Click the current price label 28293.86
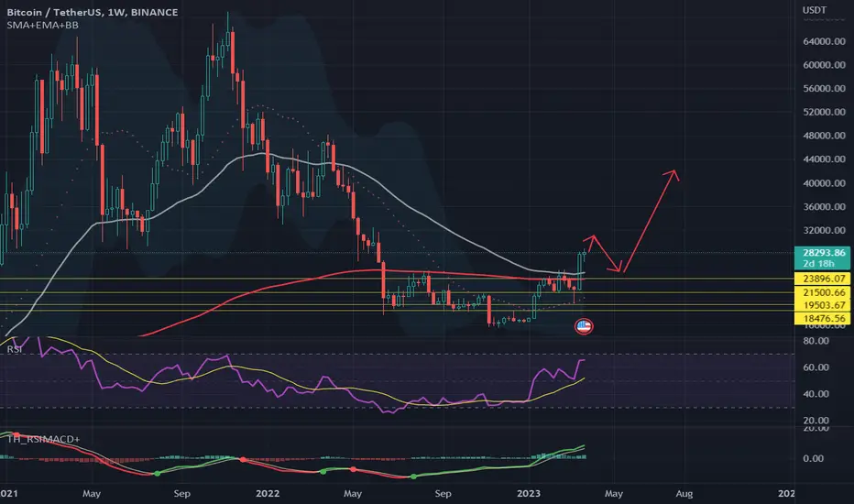Viewport: 854px width, 504px height. pos(824,253)
